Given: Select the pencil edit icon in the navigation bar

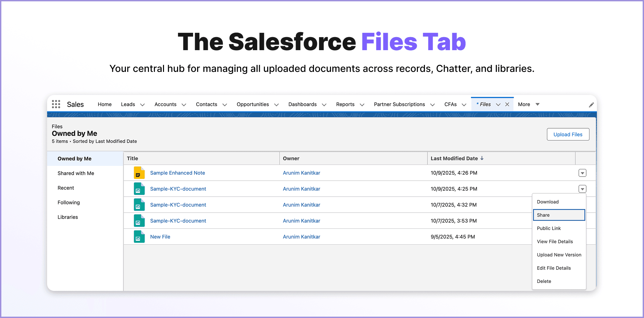Looking at the screenshot, I should 592,104.
